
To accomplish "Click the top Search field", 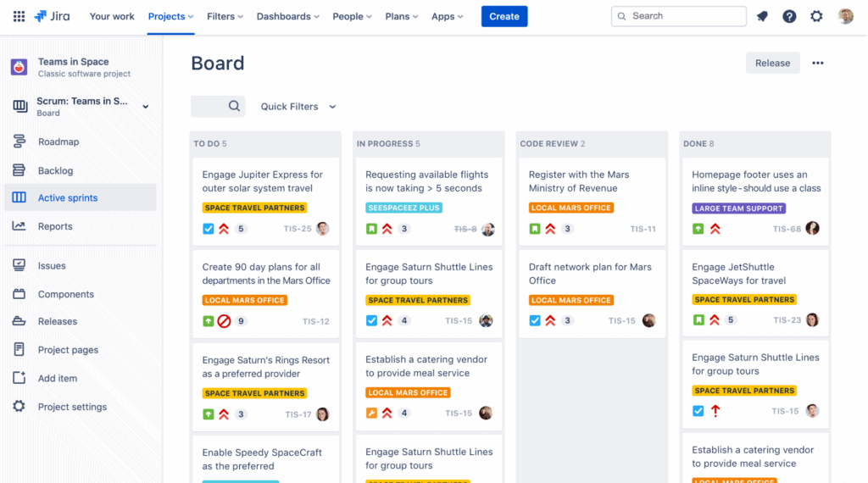I will click(x=679, y=16).
